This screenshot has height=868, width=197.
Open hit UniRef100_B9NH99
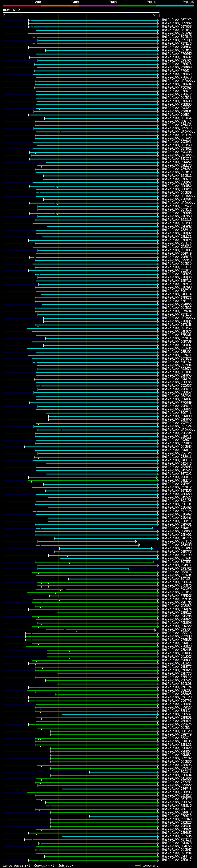pos(176,416)
